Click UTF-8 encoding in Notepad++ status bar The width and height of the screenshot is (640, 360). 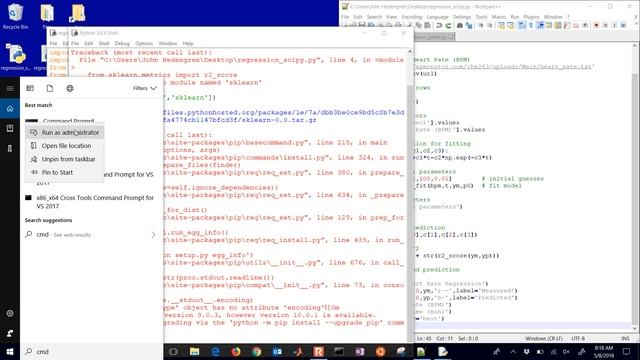(578, 338)
